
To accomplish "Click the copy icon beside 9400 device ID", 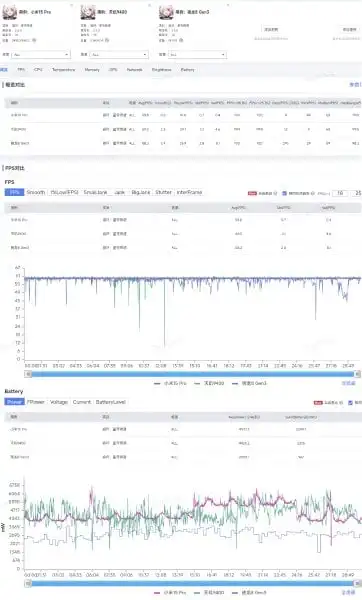I will [x=107, y=40].
